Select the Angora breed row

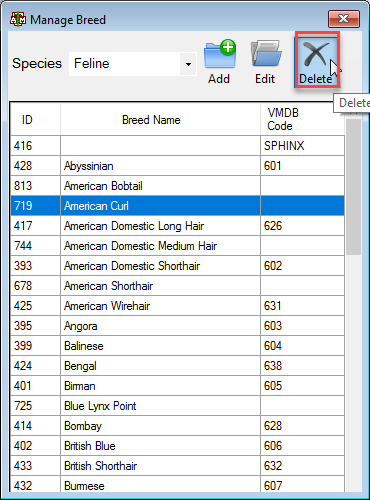click(178, 326)
